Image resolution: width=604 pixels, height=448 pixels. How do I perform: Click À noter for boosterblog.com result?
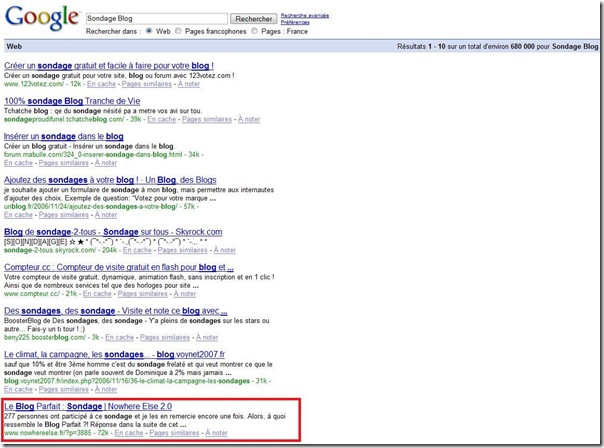click(x=207, y=337)
